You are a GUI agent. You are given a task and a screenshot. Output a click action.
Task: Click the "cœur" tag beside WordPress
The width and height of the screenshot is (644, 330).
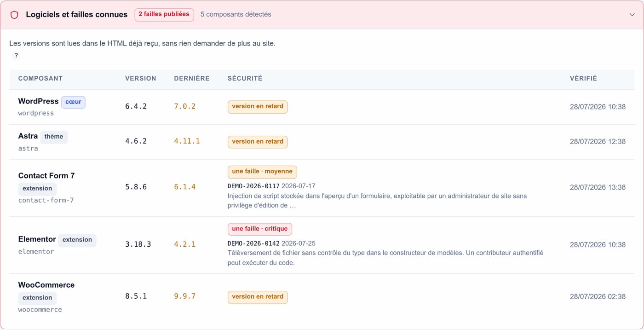pyautogui.click(x=73, y=102)
